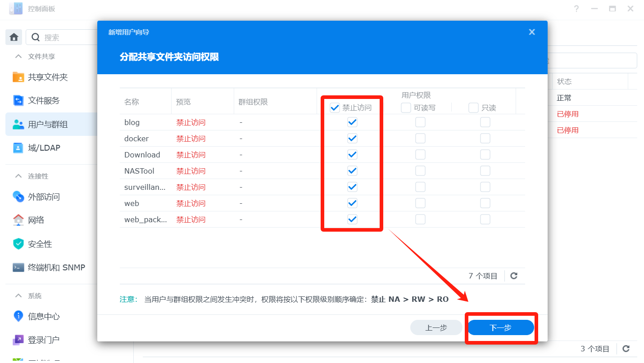Screen dimensions: 644x363
Task: Open 网络 settings from sidebar
Action: tap(36, 220)
